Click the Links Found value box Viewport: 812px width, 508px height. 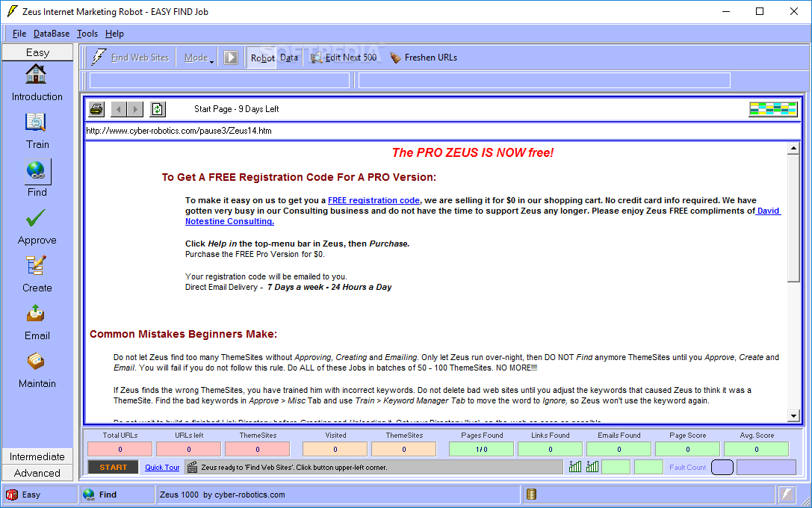[x=550, y=449]
